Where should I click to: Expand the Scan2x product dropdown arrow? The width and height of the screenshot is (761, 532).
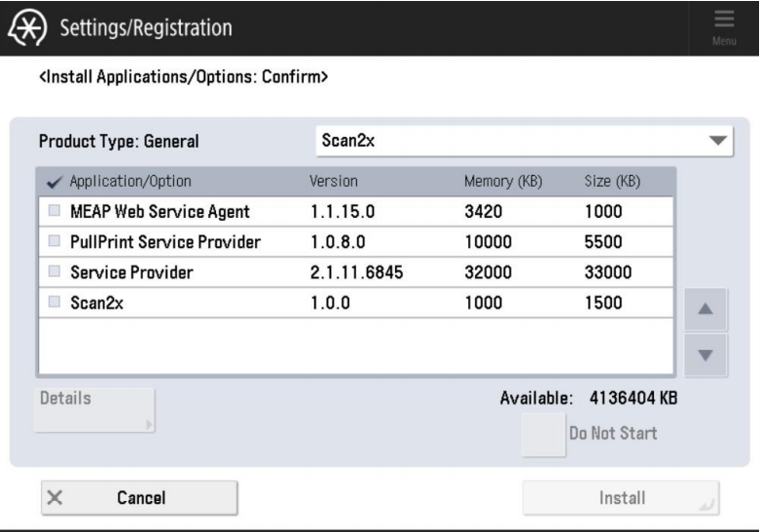(717, 141)
